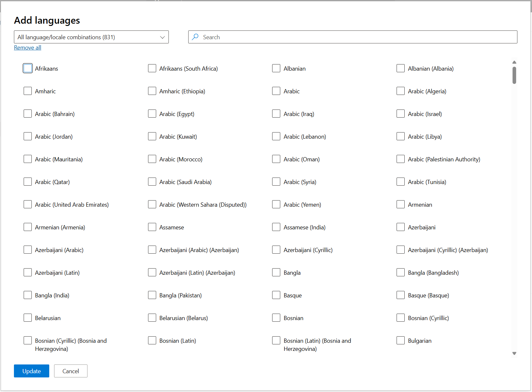The image size is (532, 392).
Task: Check the Afrikaans checkbox
Action: (28, 68)
